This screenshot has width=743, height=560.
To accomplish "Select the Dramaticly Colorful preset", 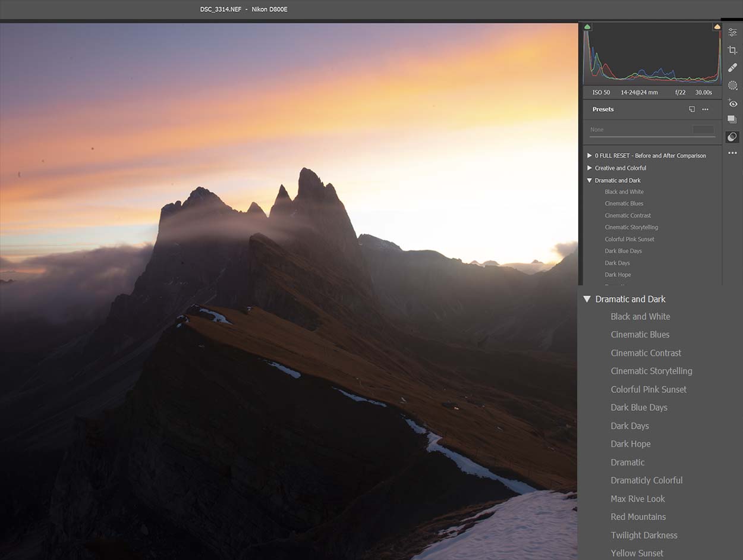I will tap(646, 480).
